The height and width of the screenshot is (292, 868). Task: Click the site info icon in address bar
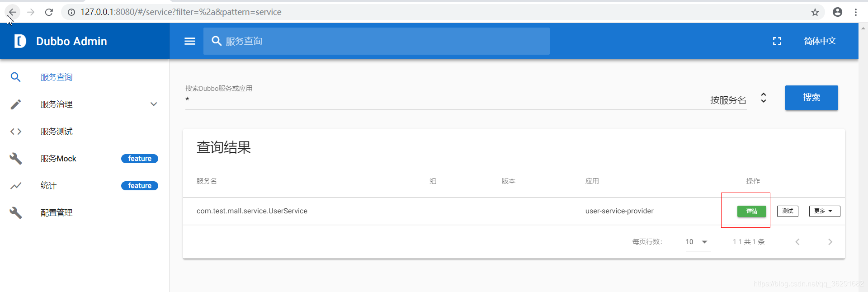click(x=71, y=12)
